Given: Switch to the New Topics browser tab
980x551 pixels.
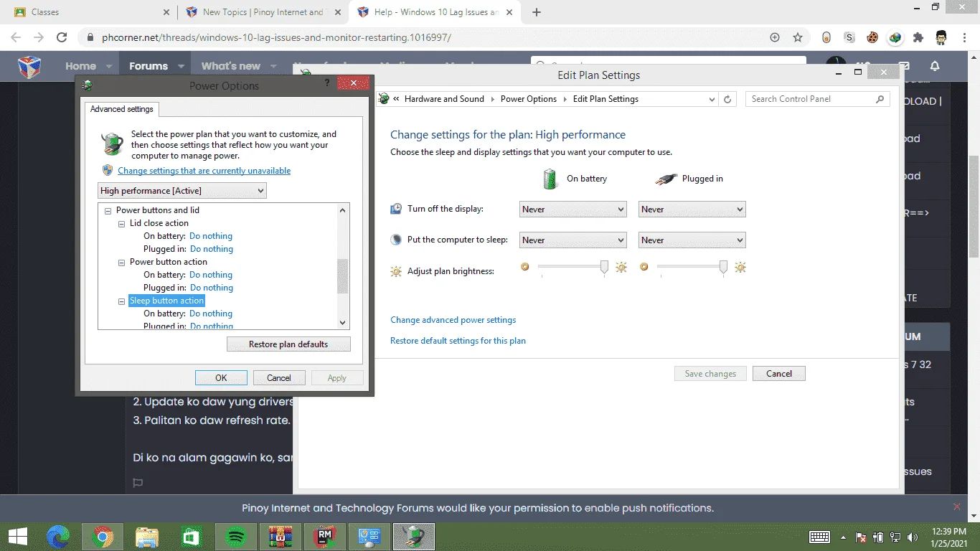Looking at the screenshot, I should [x=263, y=12].
